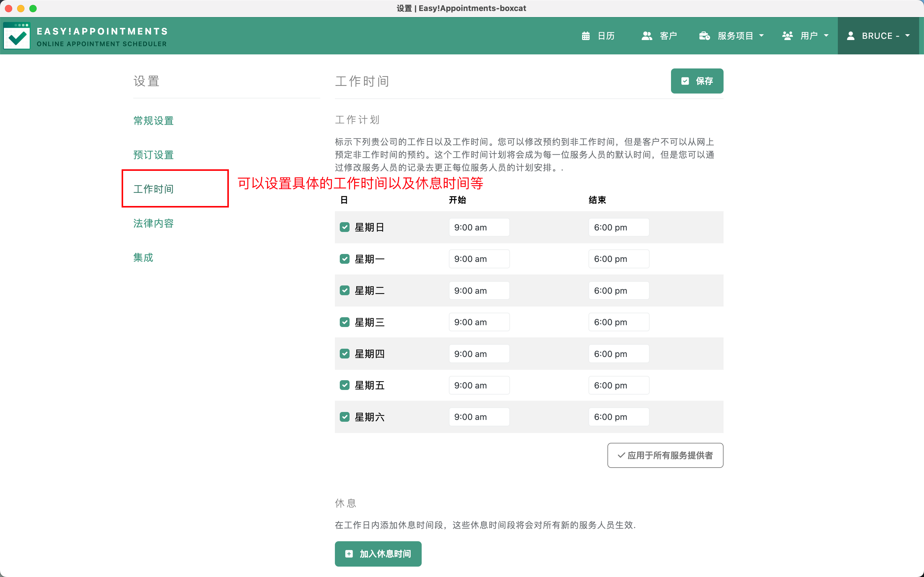Select the 工作时间 settings section
Viewport: 924px width, 577px height.
point(153,189)
